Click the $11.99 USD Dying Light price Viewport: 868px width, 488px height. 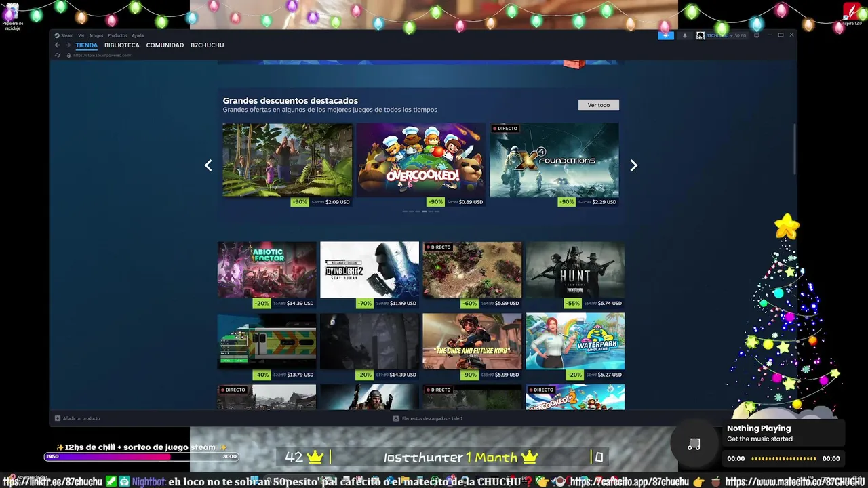tap(403, 304)
